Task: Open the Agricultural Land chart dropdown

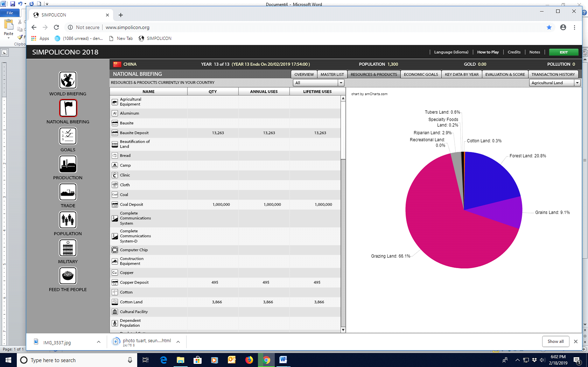Action: pos(577,83)
